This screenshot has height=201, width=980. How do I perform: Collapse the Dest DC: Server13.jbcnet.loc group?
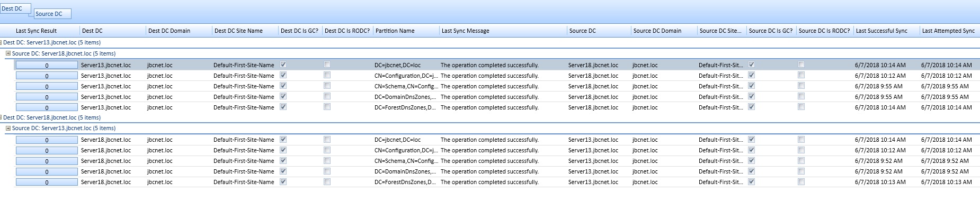[x=1, y=43]
